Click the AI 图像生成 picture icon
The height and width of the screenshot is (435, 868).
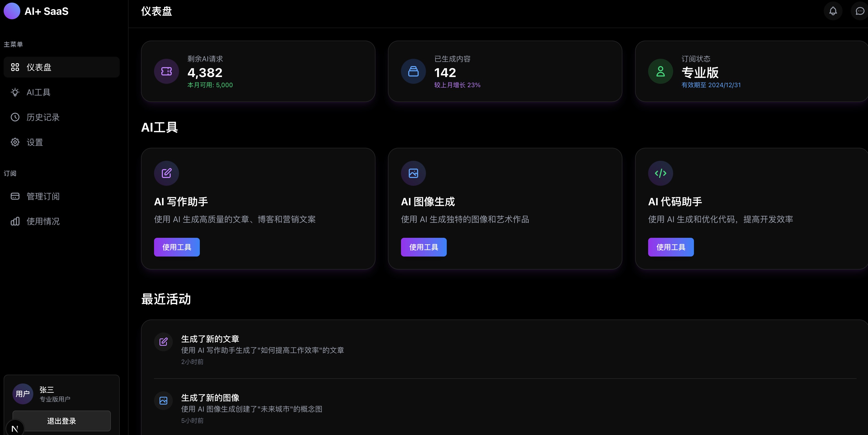(x=413, y=173)
